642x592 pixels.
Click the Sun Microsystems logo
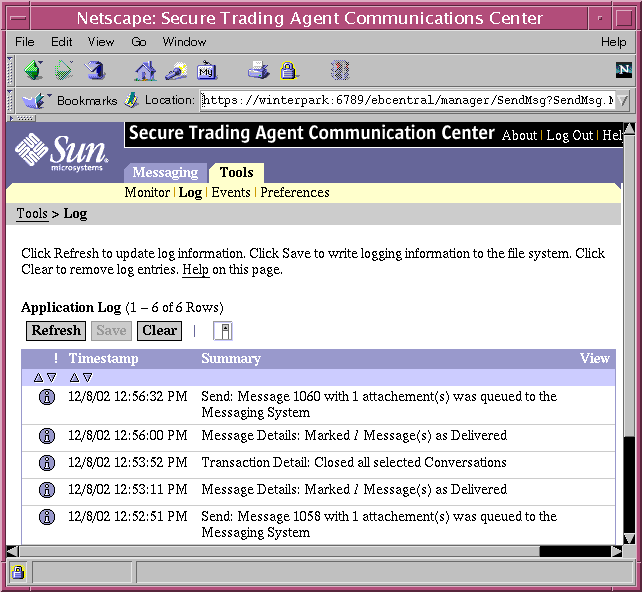62,152
